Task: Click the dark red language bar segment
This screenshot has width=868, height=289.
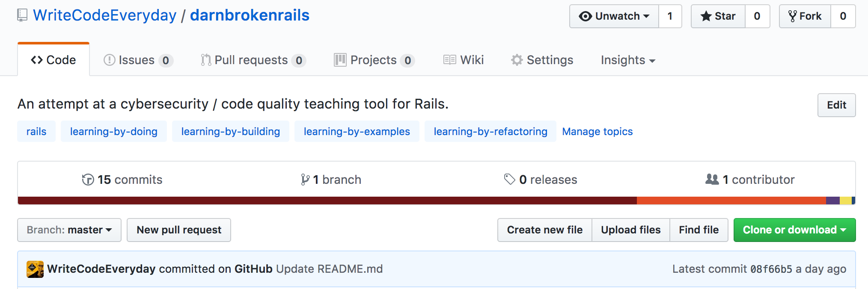Action: pyautogui.click(x=327, y=201)
